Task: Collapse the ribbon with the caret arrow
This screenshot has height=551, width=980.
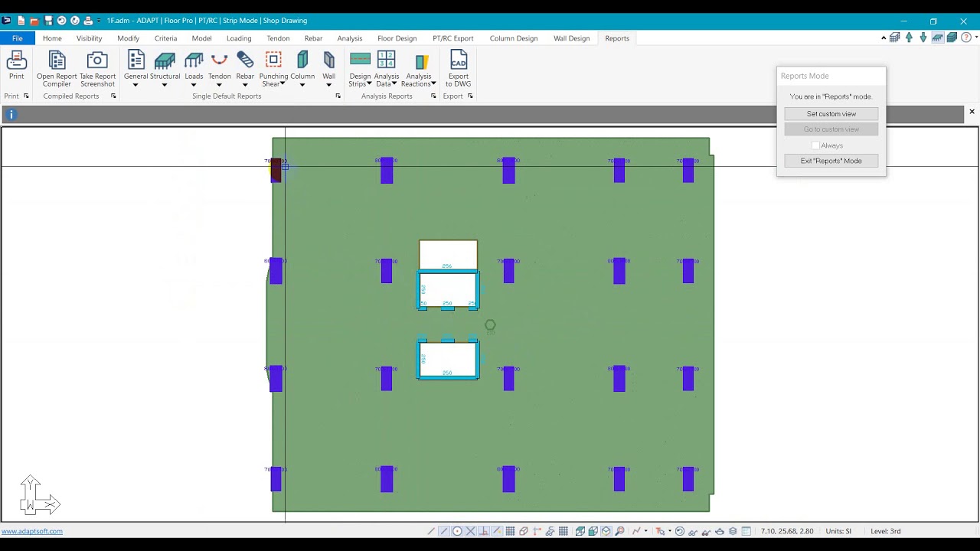Action: click(x=884, y=37)
